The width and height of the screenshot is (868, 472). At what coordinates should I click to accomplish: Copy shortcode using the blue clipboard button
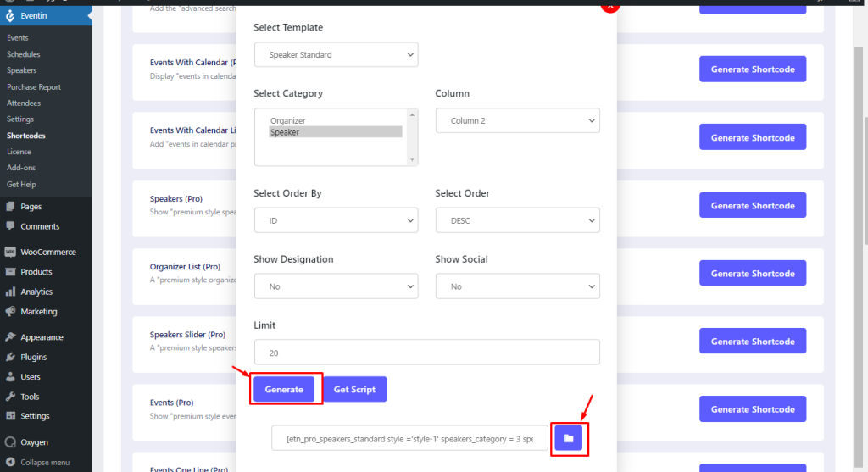coord(569,438)
